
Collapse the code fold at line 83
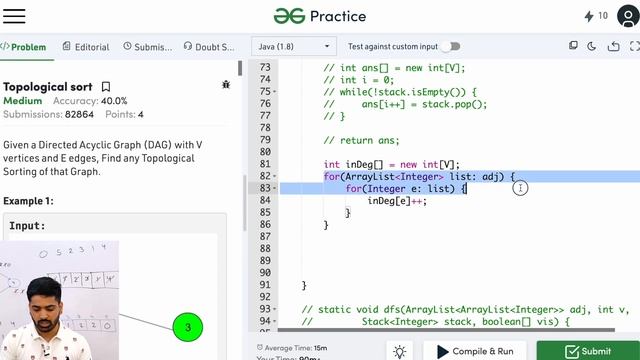pyautogui.click(x=275, y=188)
